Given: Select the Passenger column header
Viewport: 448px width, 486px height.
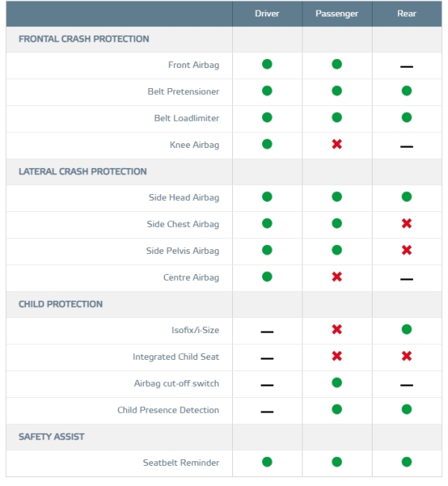Looking at the screenshot, I should point(337,13).
